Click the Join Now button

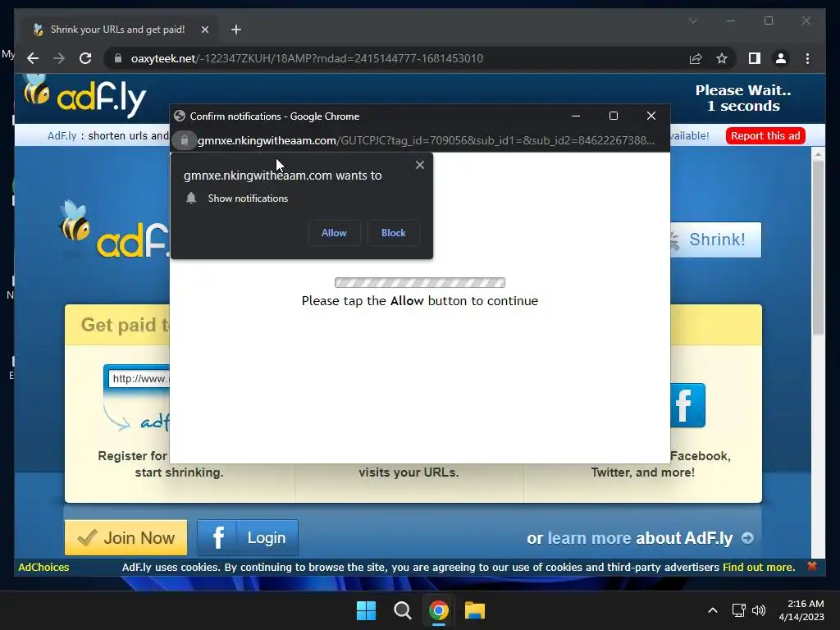pyautogui.click(x=126, y=537)
